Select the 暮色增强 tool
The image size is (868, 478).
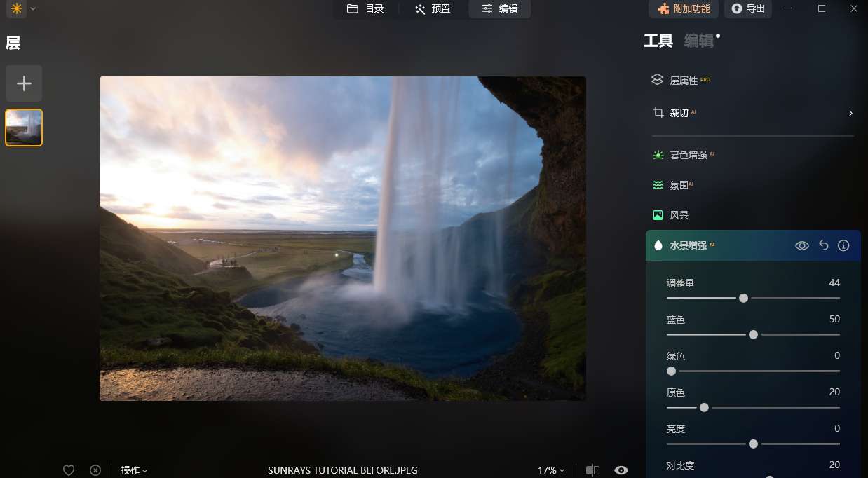click(x=687, y=155)
